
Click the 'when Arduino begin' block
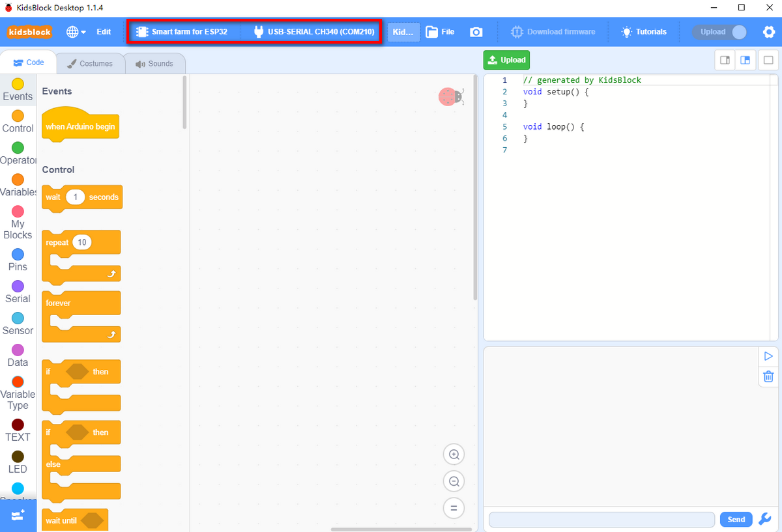point(80,124)
